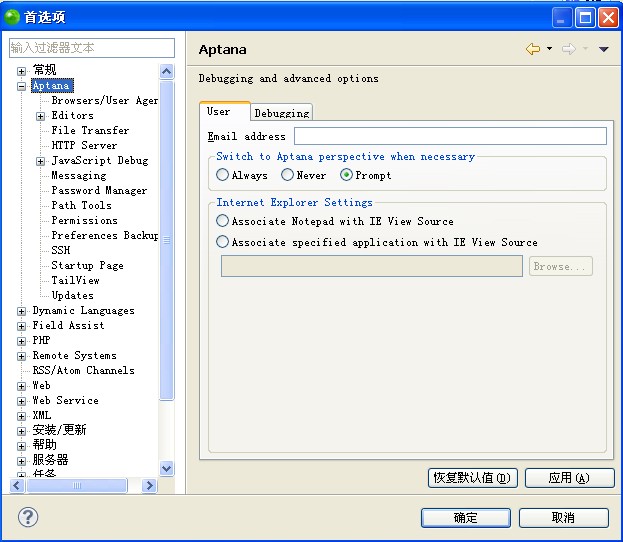Viewport: 623px width, 542px height.
Task: Click tree scrollbar down arrow
Action: [x=166, y=468]
